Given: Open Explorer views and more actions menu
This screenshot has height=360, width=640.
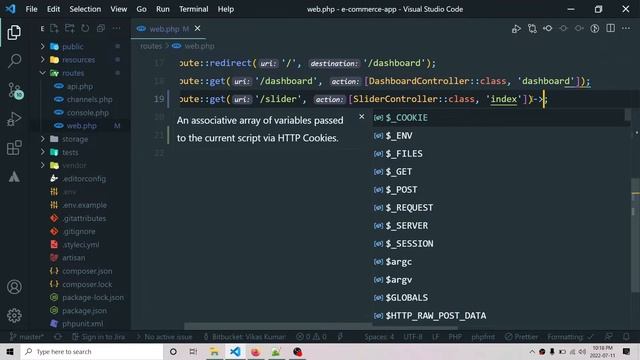Looking at the screenshot, I should [x=116, y=28].
